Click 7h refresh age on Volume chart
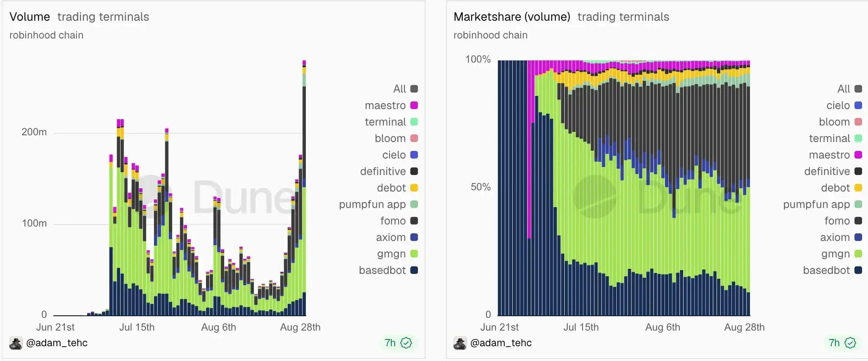Screen dimensions: 868x361 coord(390,343)
